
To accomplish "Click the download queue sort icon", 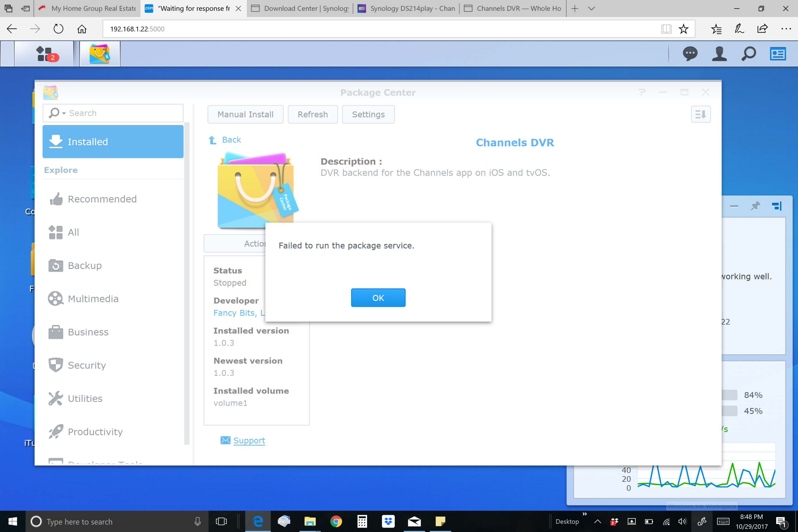I will [x=701, y=114].
